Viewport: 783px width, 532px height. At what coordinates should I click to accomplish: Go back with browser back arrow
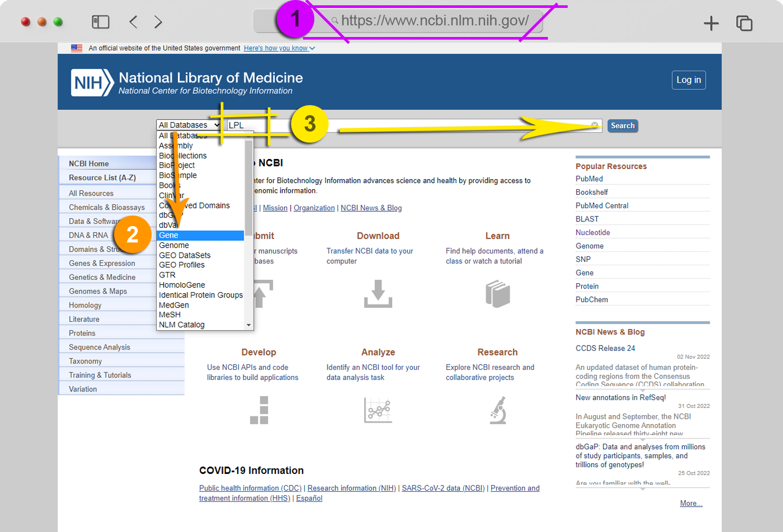point(133,22)
